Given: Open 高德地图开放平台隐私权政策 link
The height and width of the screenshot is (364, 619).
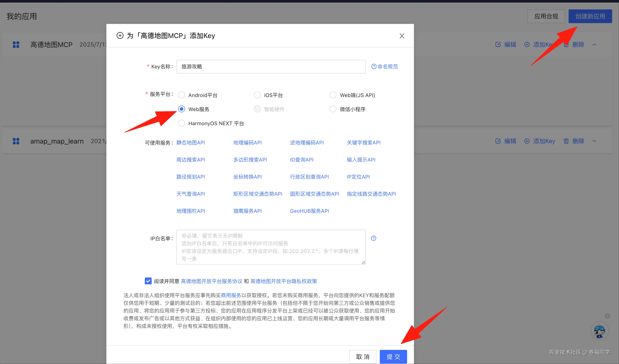Looking at the screenshot, I should [283, 281].
